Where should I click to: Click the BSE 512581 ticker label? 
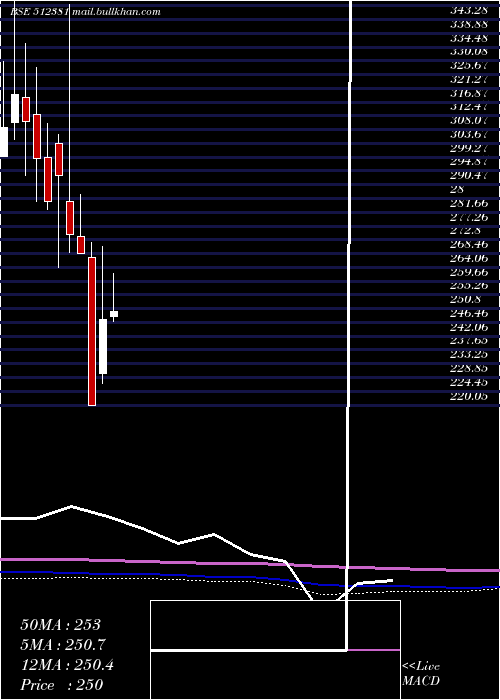39,12
